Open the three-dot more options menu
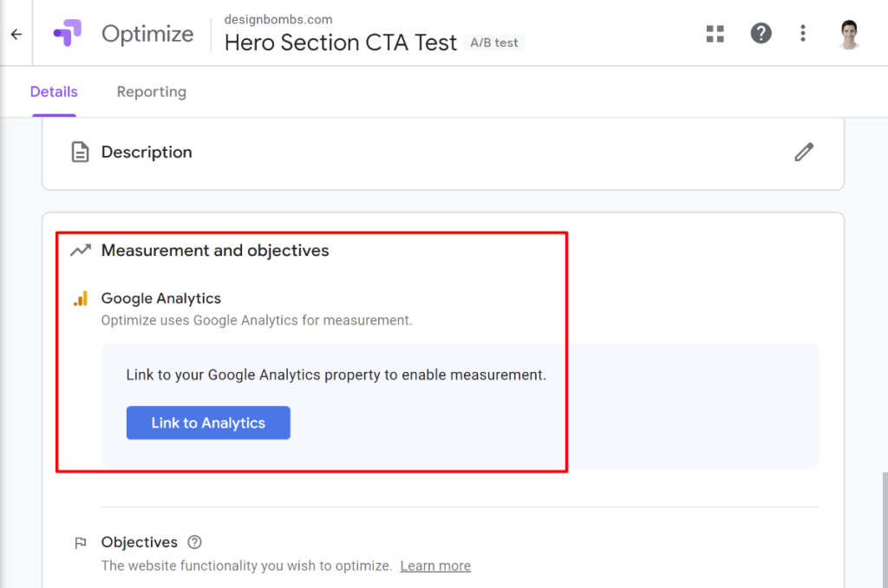 [802, 34]
